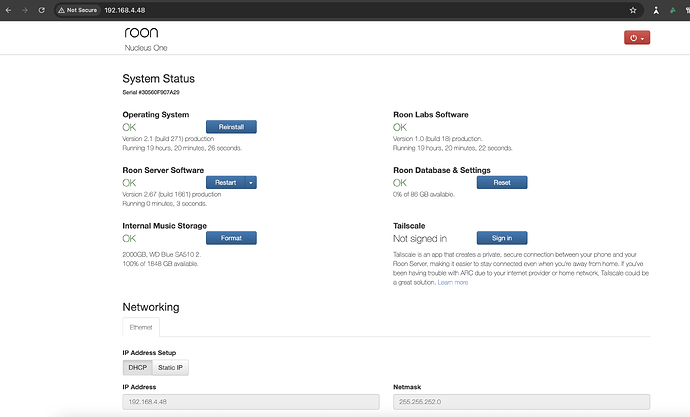Click 'Version 2.67 (build 1661) production' text
Image resolution: width=690 pixels, height=417 pixels.
click(x=172, y=194)
